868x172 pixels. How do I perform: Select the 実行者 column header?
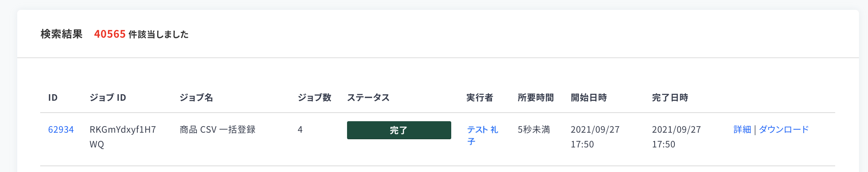(x=480, y=98)
